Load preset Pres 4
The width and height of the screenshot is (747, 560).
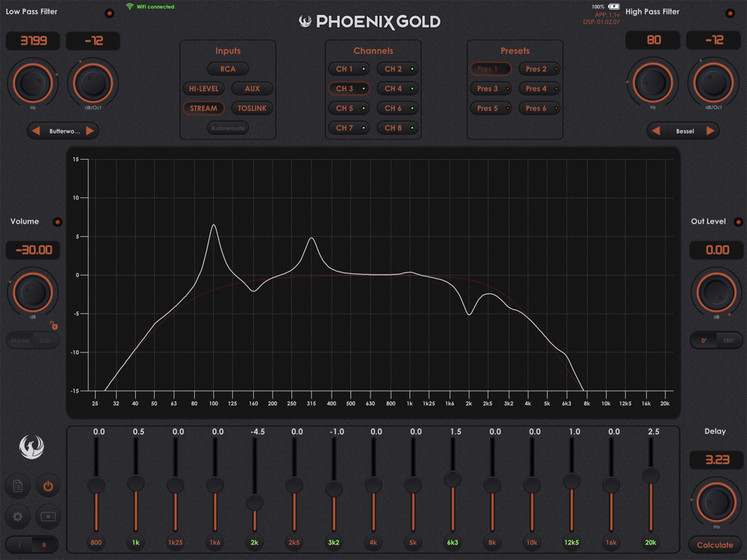[x=539, y=89]
